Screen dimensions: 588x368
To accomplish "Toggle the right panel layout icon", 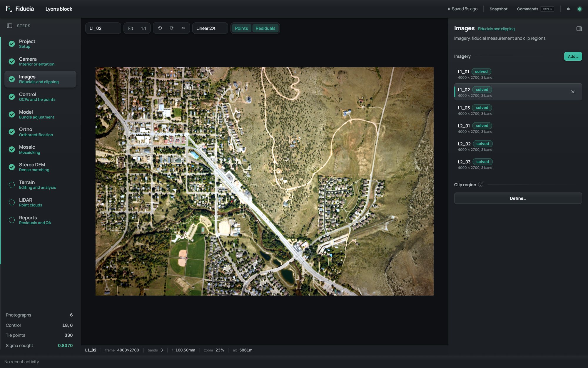I will (x=579, y=29).
